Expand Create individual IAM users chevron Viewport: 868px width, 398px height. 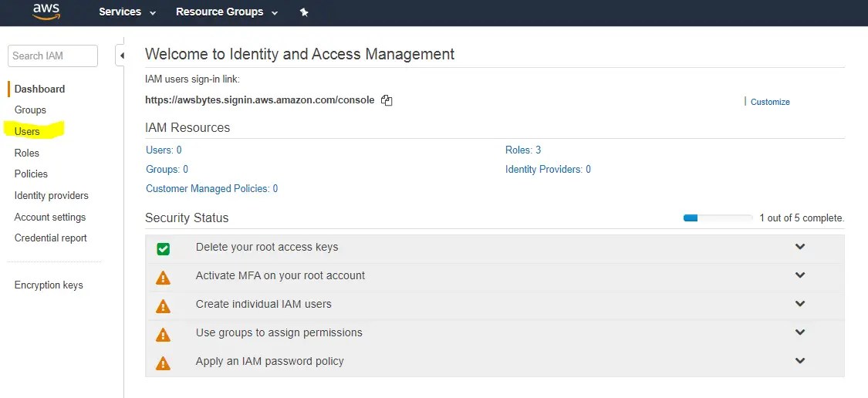pos(799,304)
